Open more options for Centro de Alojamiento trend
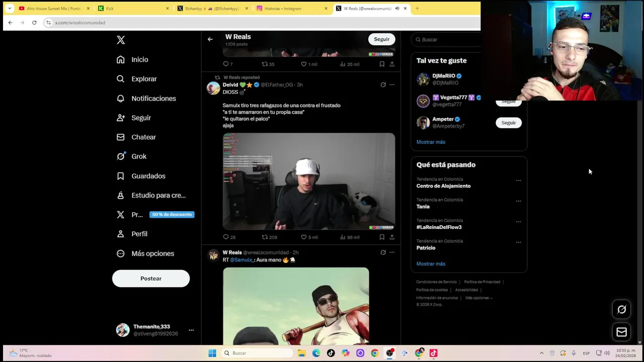The height and width of the screenshot is (362, 644). coord(518,180)
